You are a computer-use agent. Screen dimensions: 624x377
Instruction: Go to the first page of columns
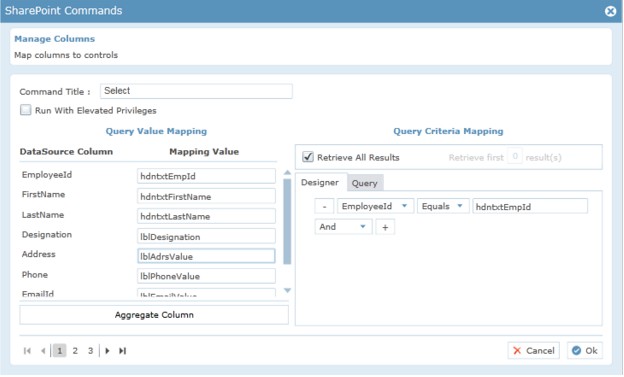coord(27,351)
